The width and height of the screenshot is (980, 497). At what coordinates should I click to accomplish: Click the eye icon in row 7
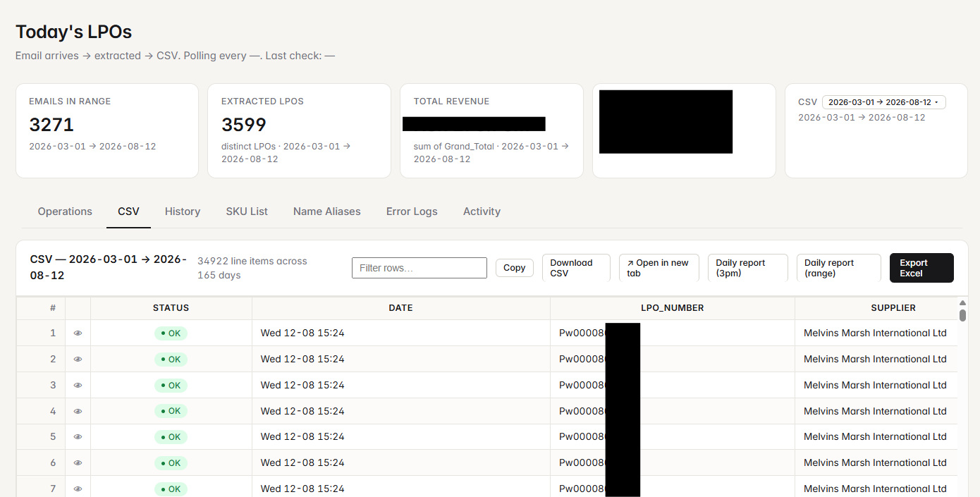(78, 489)
